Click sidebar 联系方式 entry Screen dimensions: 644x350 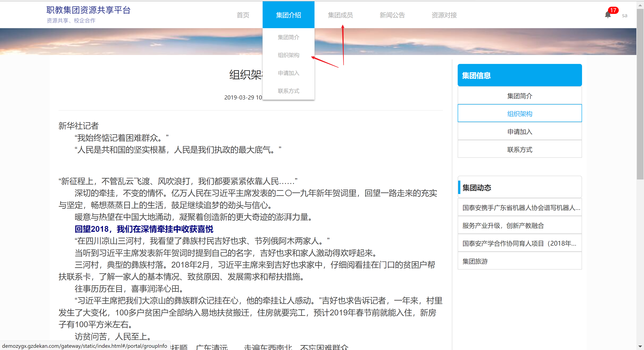pos(519,150)
